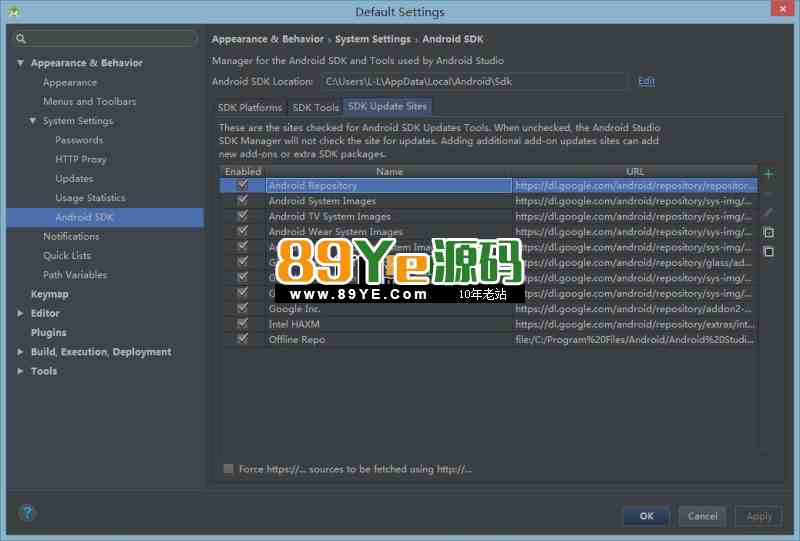Click the URL column header
The width and height of the screenshot is (800, 541).
click(635, 171)
